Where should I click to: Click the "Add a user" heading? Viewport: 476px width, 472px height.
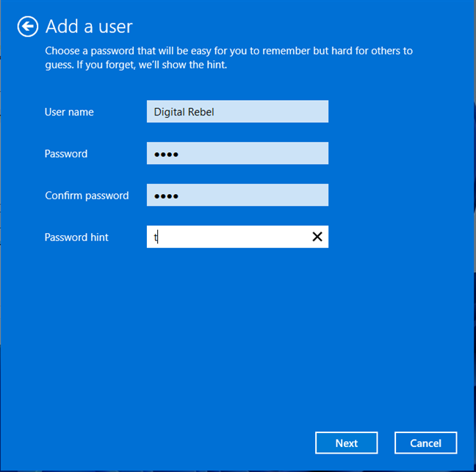click(x=89, y=26)
